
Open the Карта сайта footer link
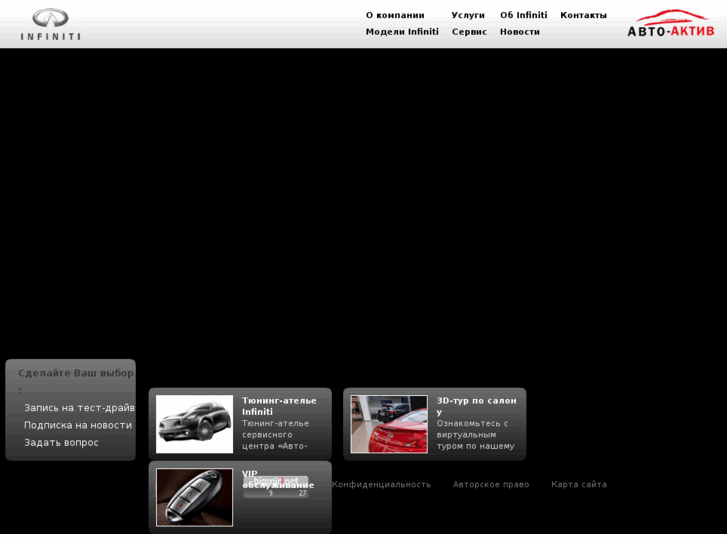pos(579,484)
